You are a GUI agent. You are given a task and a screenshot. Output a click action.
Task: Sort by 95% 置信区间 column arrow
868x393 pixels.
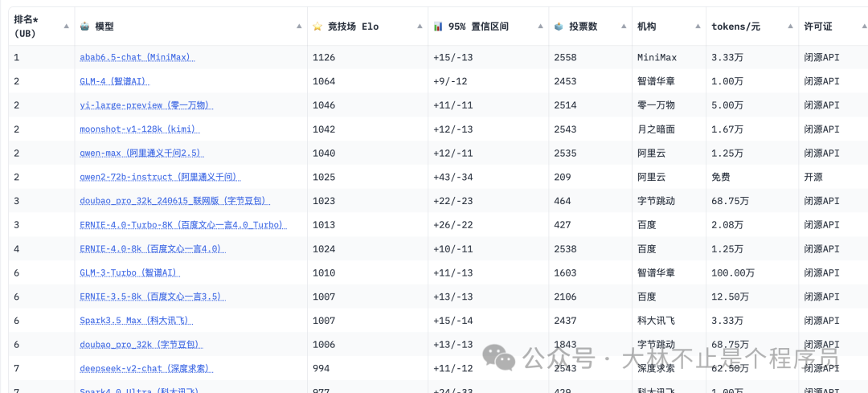pyautogui.click(x=540, y=26)
